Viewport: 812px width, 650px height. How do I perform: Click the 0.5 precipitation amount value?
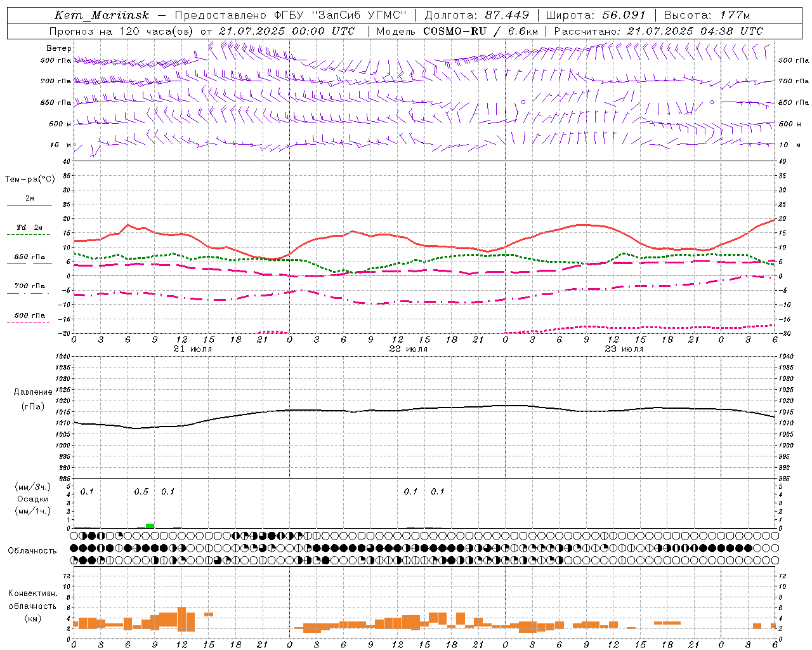(141, 492)
